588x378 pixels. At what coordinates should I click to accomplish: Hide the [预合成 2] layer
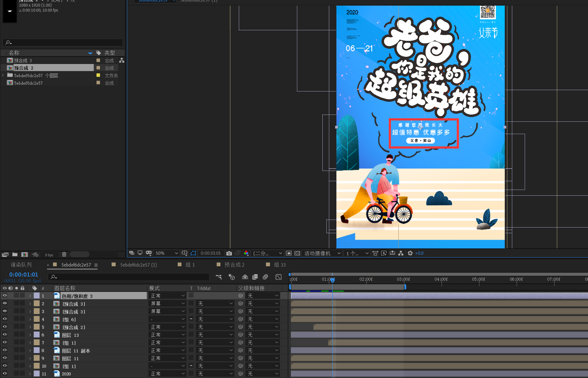pos(5,326)
